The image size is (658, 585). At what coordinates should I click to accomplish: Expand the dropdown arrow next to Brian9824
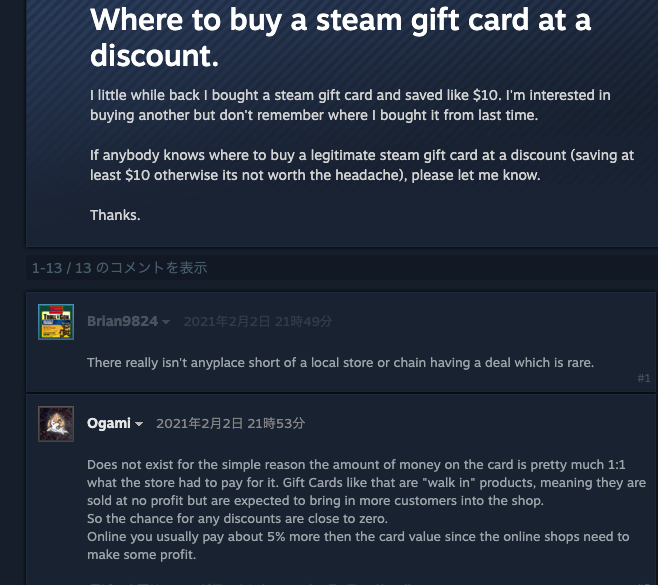pos(166,322)
